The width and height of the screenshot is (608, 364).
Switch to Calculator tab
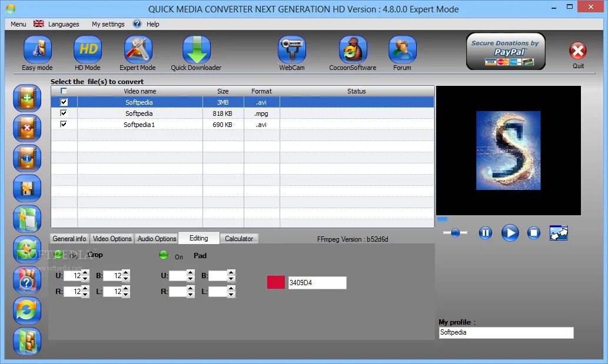(239, 239)
